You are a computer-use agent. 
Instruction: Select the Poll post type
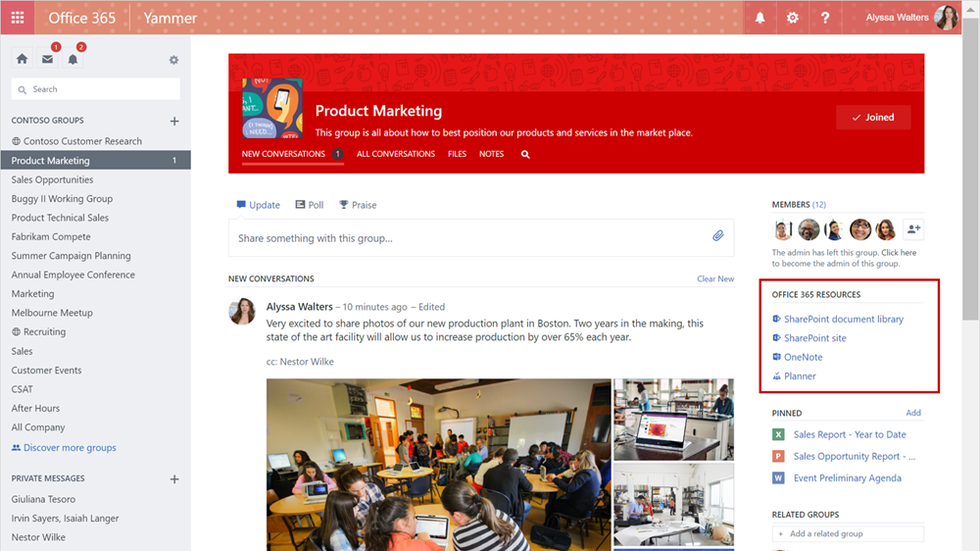coord(310,205)
